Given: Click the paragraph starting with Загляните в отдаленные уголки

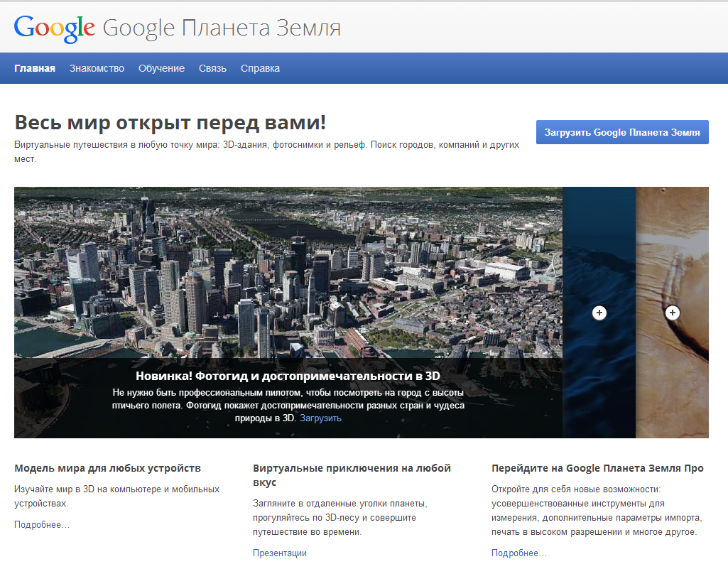Looking at the screenshot, I should pos(340,517).
